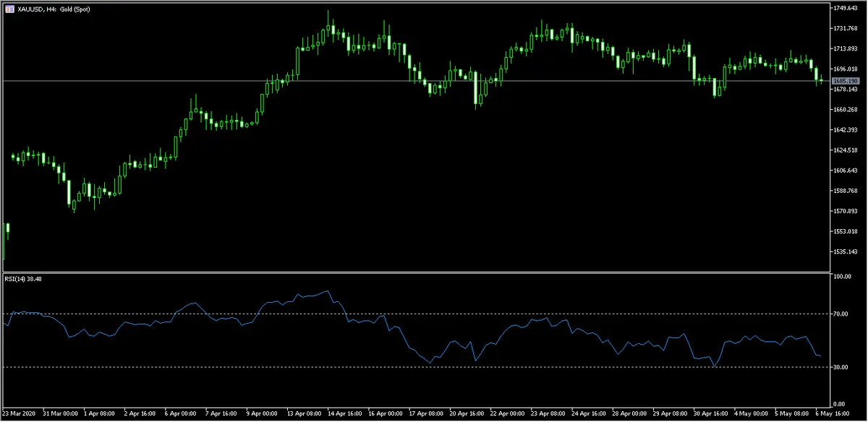
Task: Click the 70.00 overbought level label
Action: click(x=840, y=314)
